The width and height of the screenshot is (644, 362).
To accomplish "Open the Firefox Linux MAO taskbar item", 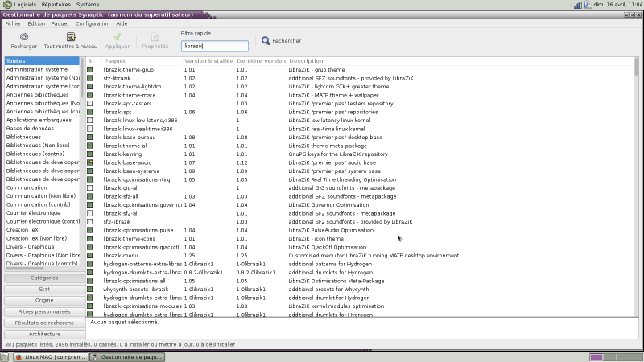I will [x=55, y=356].
